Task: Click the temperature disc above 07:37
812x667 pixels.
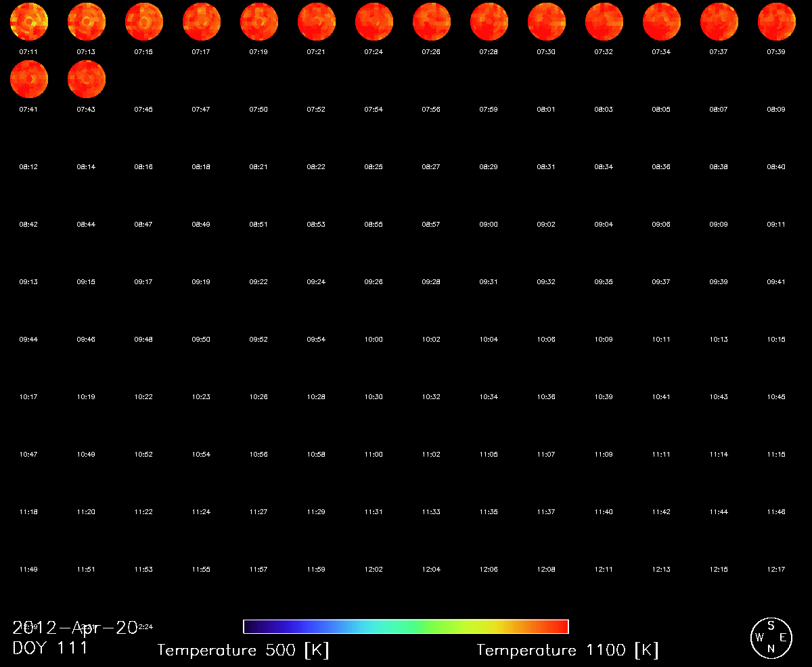Action: click(719, 22)
